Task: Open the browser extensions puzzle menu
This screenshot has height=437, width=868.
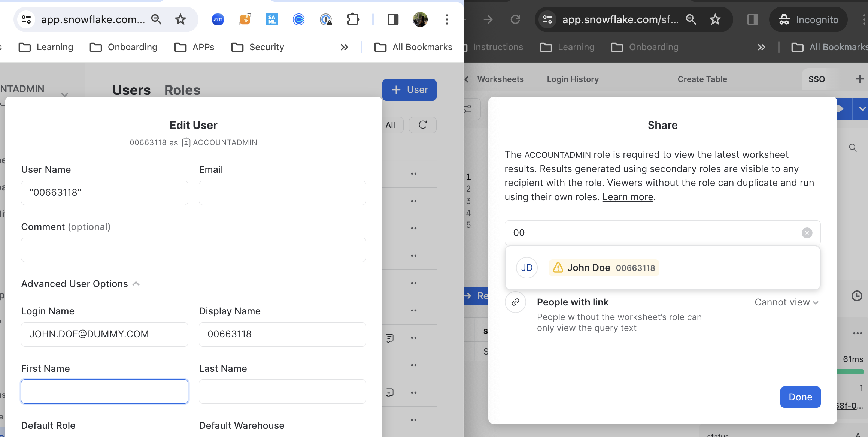Action: point(353,19)
